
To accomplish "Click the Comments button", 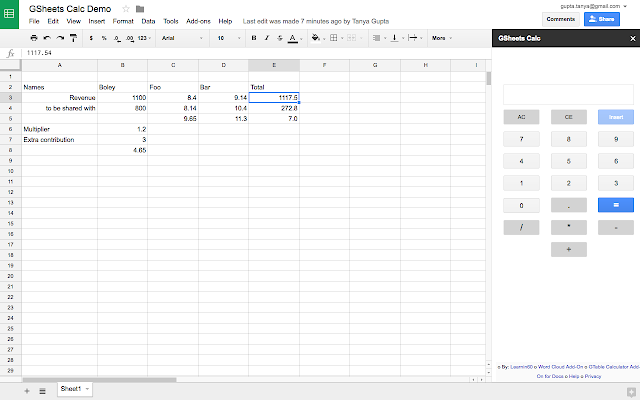I will pos(561,19).
